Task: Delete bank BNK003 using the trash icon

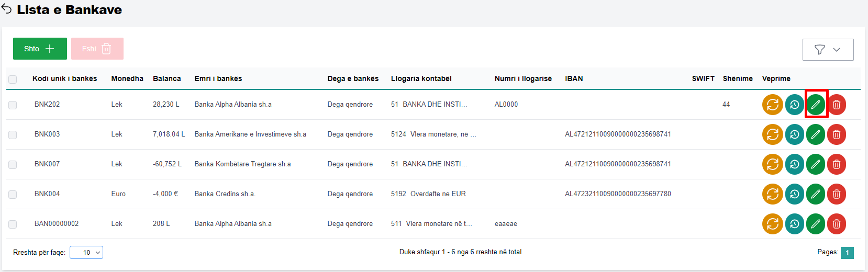Action: pyautogui.click(x=837, y=134)
